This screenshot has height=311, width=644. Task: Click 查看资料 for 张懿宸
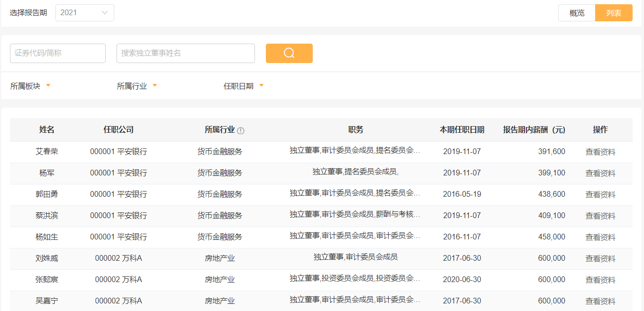pos(600,280)
